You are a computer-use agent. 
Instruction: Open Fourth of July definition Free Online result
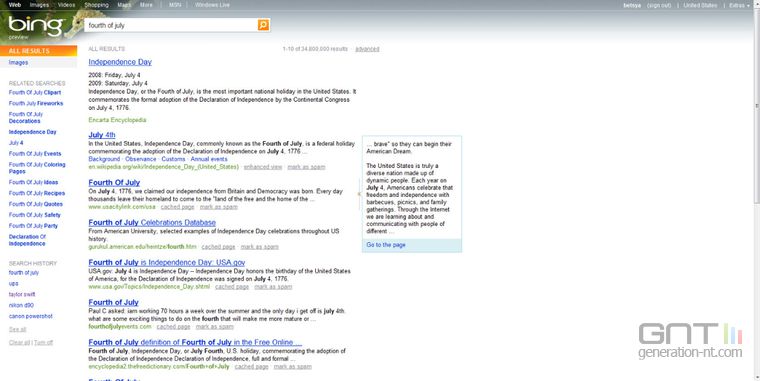click(x=195, y=342)
